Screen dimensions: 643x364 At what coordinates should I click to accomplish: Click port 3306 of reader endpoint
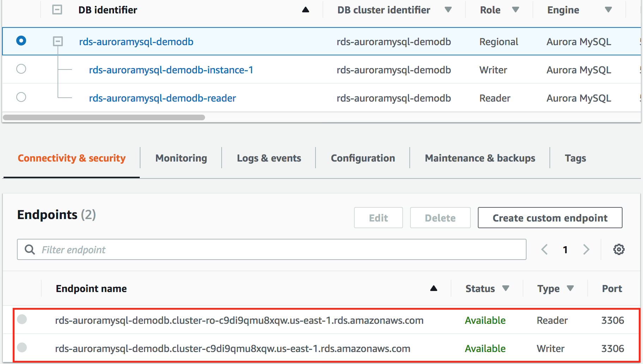(613, 320)
